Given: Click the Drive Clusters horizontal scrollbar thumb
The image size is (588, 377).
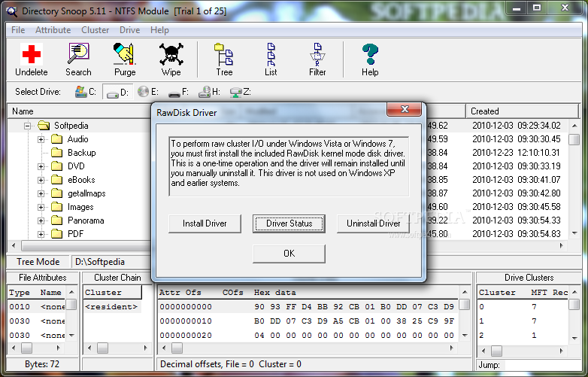Looking at the screenshot, I should 496,351.
